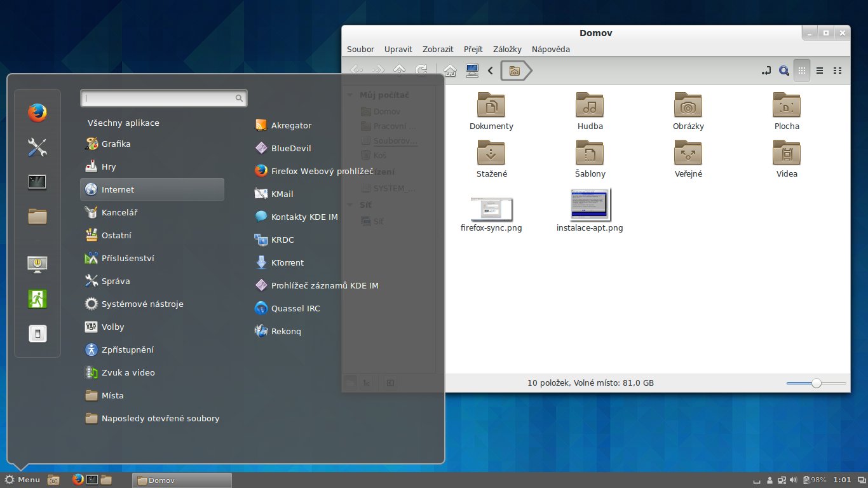868x488 pixels.
Task: Launch Firefox from the menu favorites sidebar
Action: tap(37, 113)
